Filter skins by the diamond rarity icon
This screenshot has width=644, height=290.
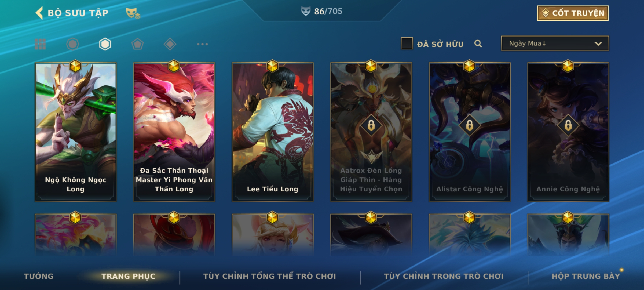click(x=170, y=44)
